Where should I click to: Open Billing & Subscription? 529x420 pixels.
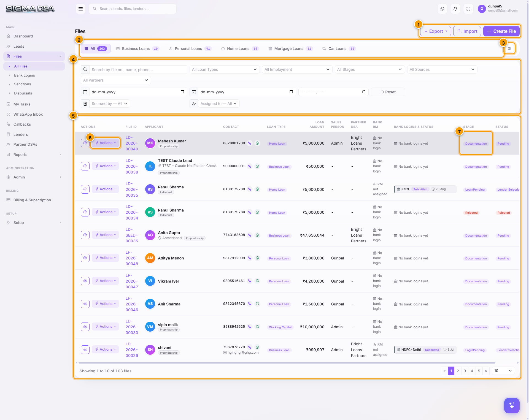(34, 200)
